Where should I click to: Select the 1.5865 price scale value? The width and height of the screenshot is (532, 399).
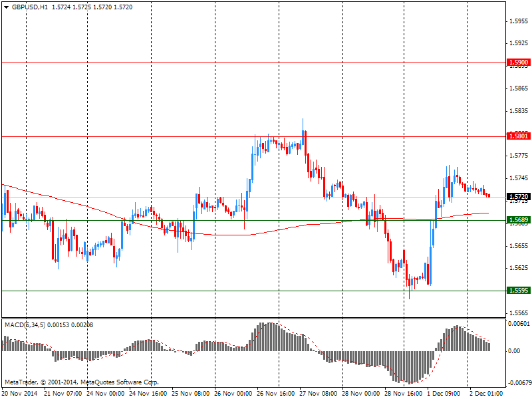[519, 88]
